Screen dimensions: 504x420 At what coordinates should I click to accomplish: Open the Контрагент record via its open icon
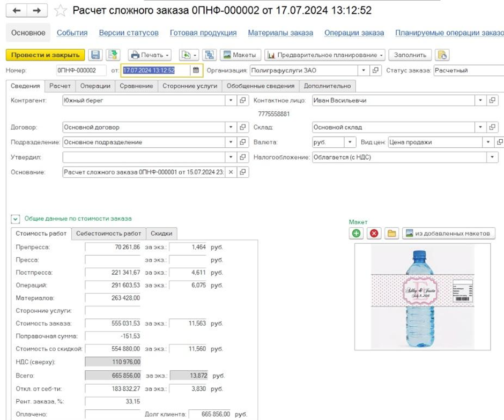pyautogui.click(x=243, y=100)
